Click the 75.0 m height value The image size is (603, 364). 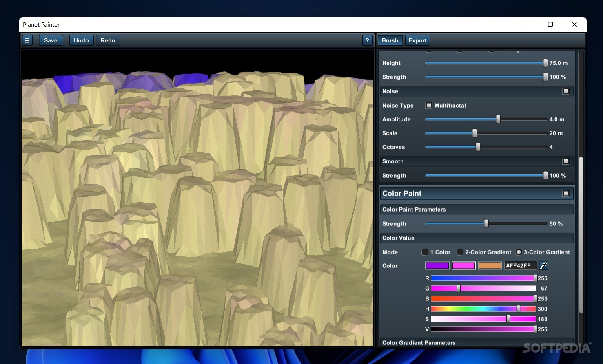tap(559, 63)
